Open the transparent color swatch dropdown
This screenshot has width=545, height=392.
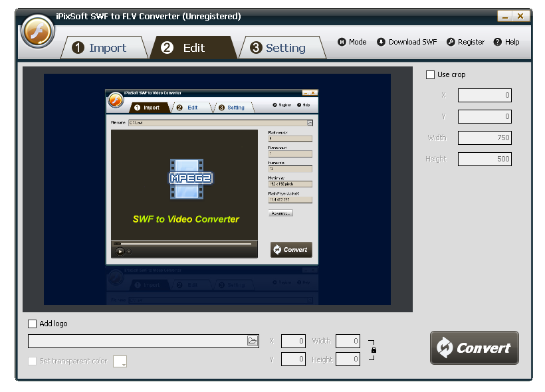[120, 361]
